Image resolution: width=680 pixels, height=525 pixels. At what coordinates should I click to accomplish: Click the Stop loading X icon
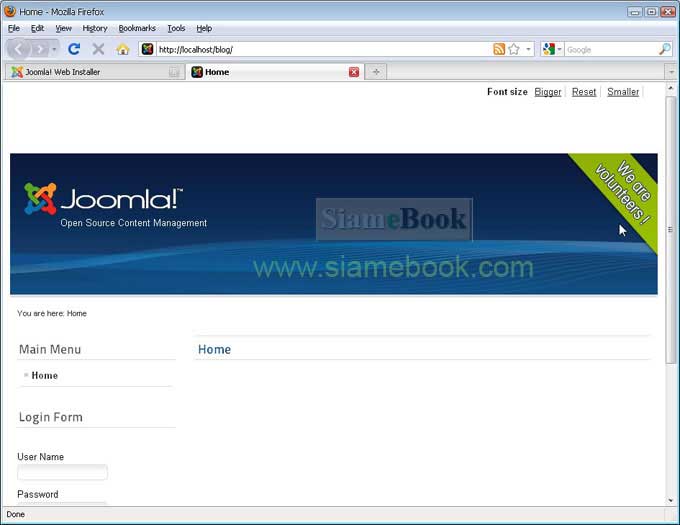(x=98, y=49)
